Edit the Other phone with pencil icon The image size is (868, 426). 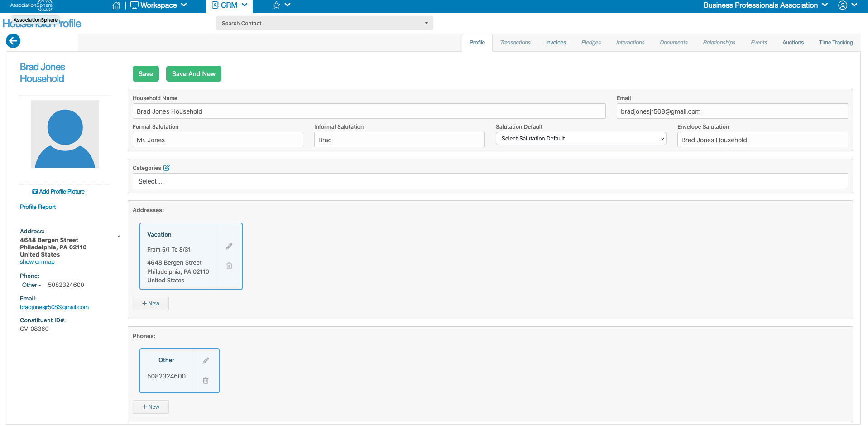pos(206,361)
